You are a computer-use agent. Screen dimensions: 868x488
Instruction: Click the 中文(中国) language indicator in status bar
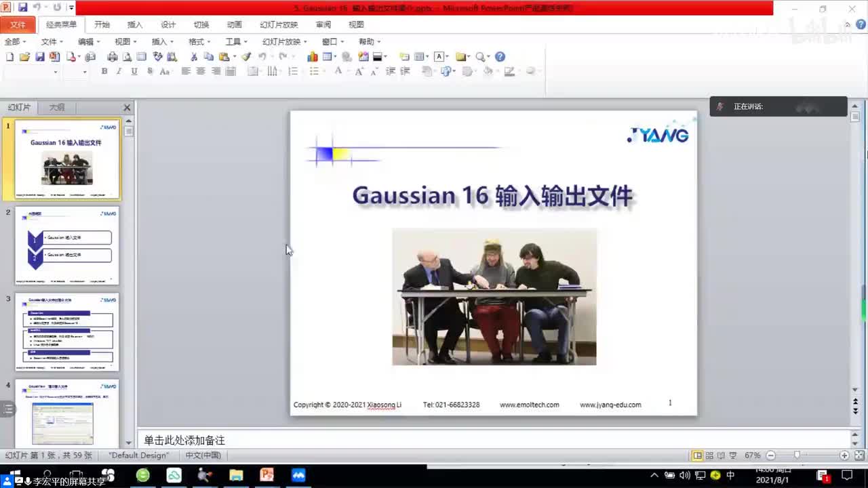pos(203,455)
